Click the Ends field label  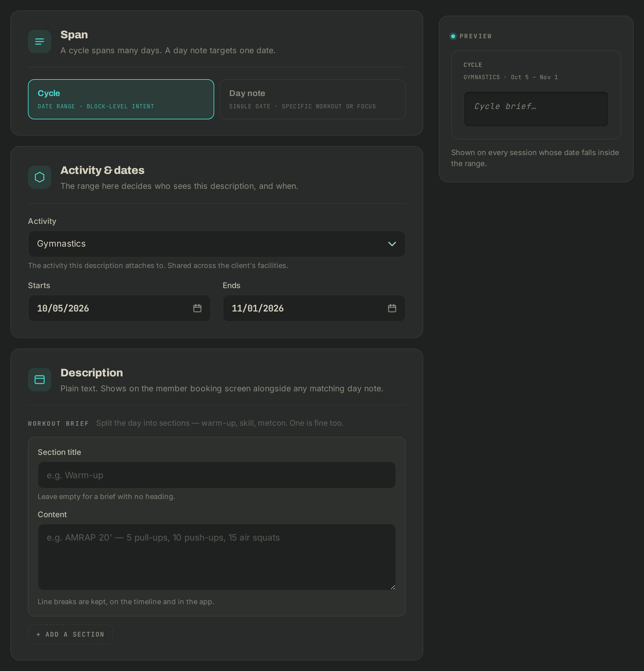[x=231, y=286]
